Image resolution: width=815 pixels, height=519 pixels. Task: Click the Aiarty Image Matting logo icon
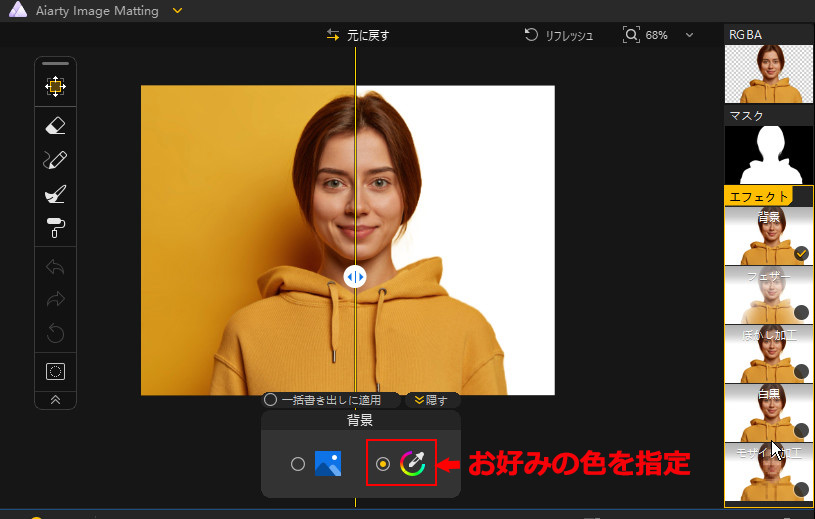(x=18, y=10)
